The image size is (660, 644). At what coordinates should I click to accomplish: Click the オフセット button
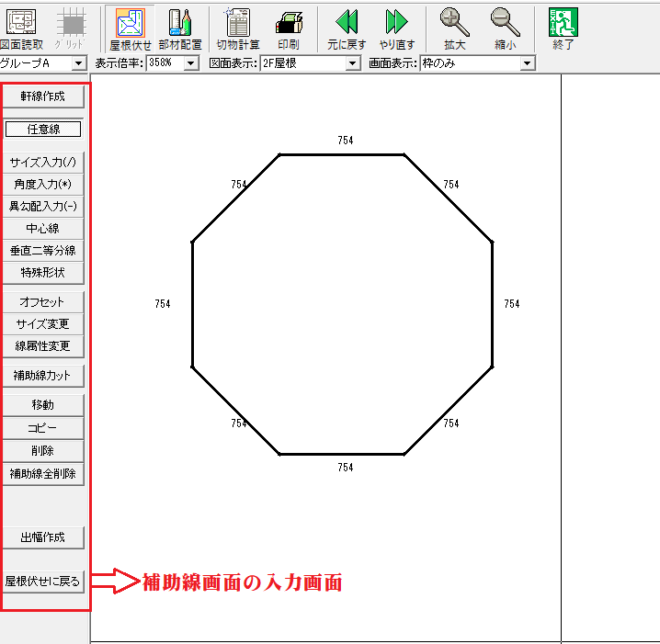click(x=43, y=302)
